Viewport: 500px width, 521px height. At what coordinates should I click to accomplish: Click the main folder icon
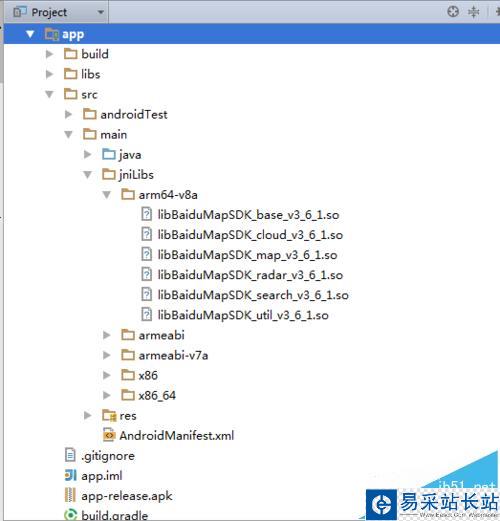point(90,134)
